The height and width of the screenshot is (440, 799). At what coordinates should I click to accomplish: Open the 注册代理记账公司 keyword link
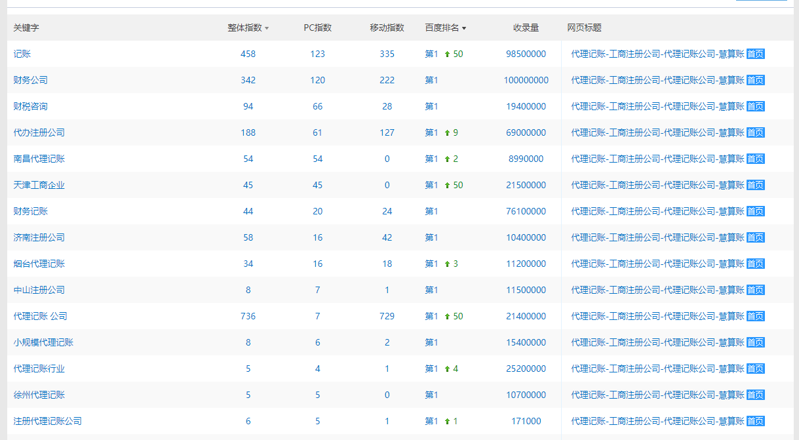47,421
